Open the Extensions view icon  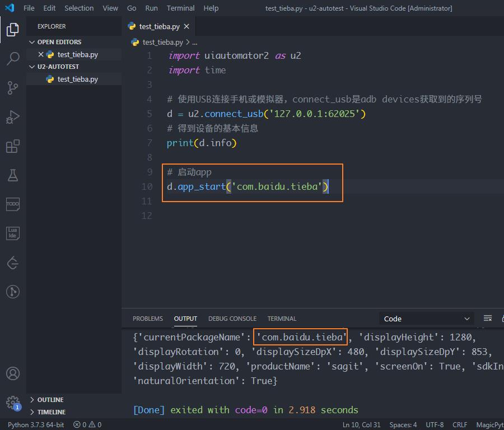(12, 146)
